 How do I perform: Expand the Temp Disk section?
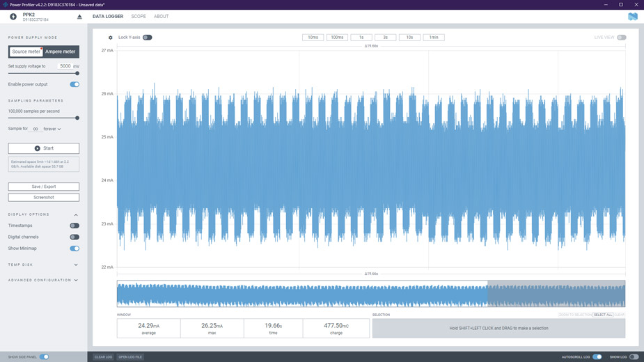[x=76, y=265]
